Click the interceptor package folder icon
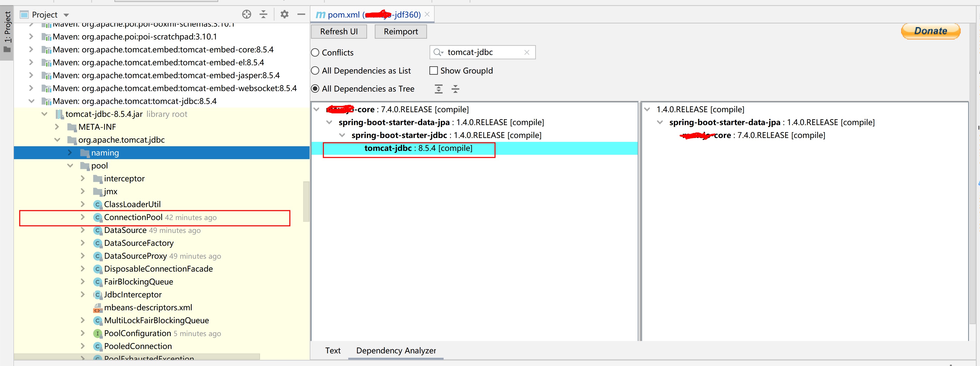This screenshot has height=366, width=980. [97, 179]
